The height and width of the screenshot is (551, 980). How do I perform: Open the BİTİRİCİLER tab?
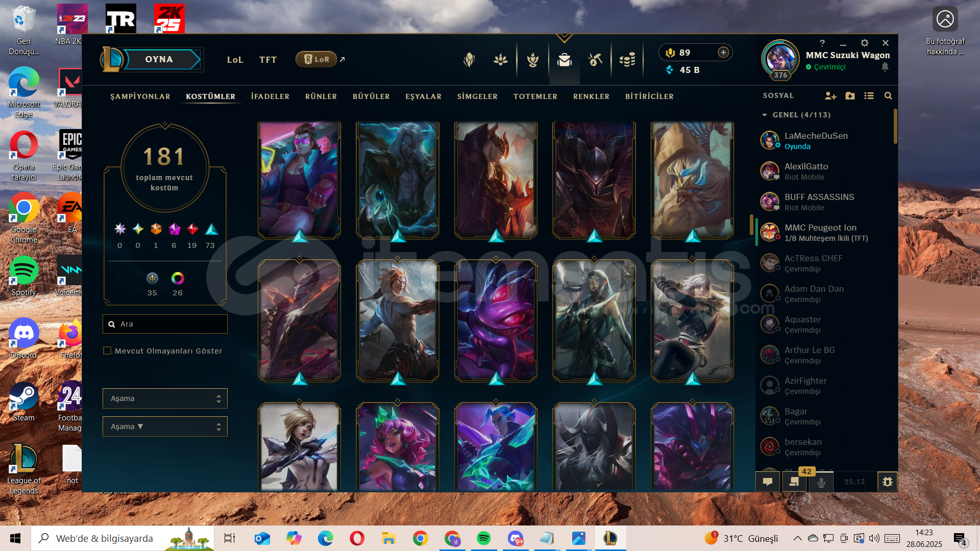[649, 96]
